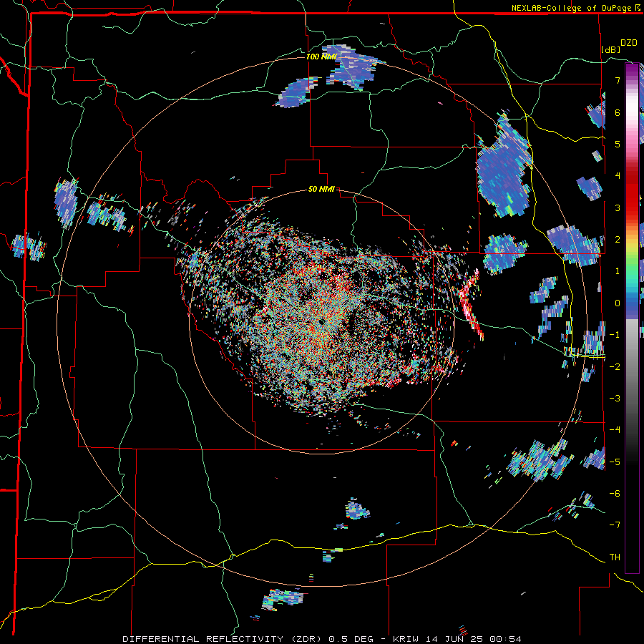Click the 50 NMI range ring label
644x644 pixels.
click(x=321, y=189)
